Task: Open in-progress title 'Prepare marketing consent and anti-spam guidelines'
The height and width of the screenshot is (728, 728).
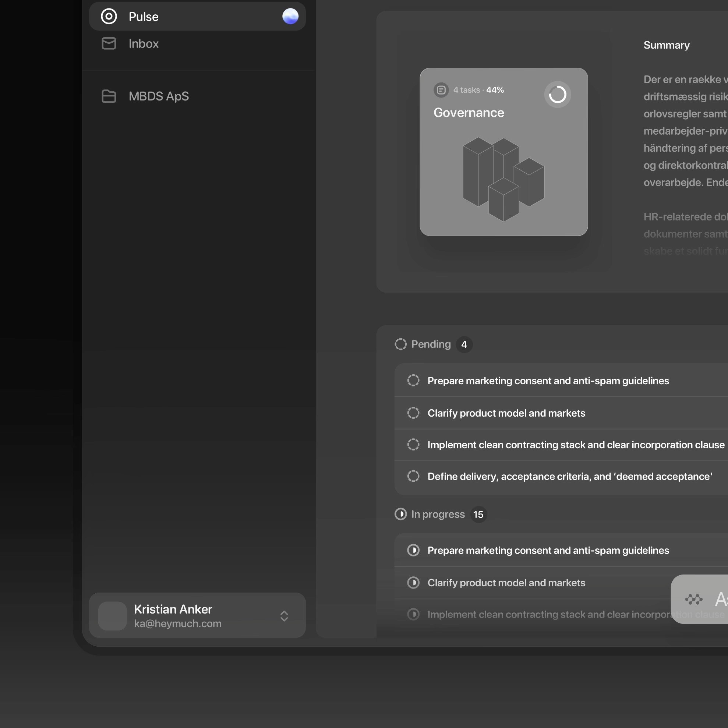Action: click(x=548, y=550)
